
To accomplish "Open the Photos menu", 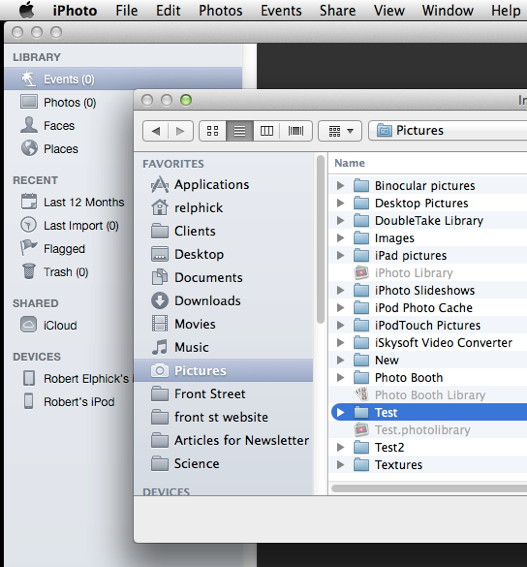I will 221,10.
